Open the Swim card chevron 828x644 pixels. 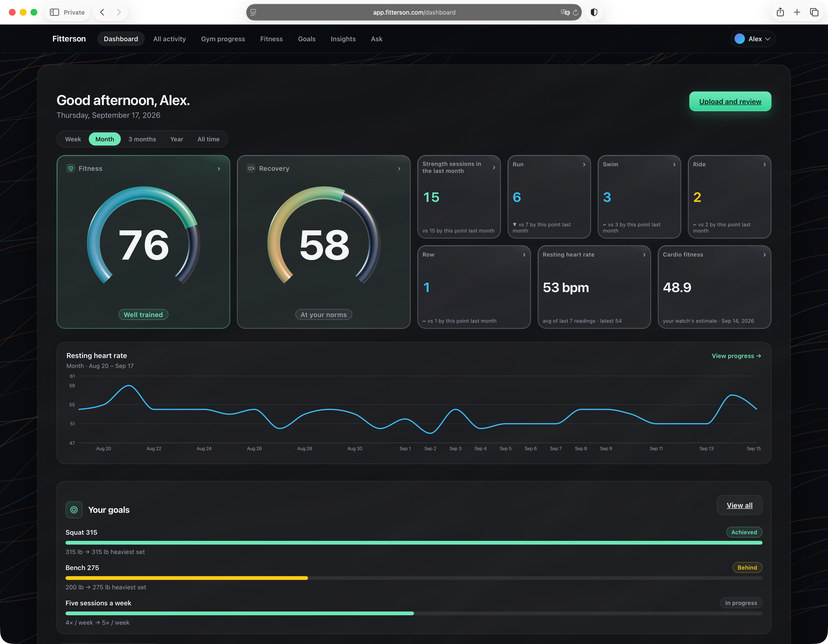[x=674, y=165]
